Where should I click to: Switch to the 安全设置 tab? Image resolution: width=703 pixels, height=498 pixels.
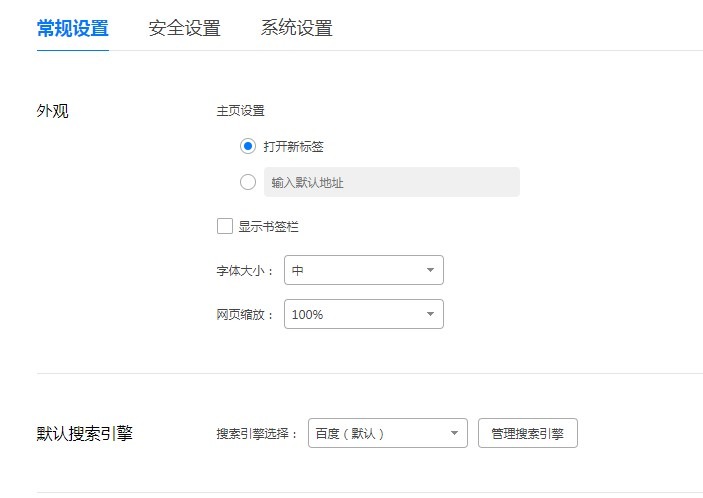pos(184,28)
